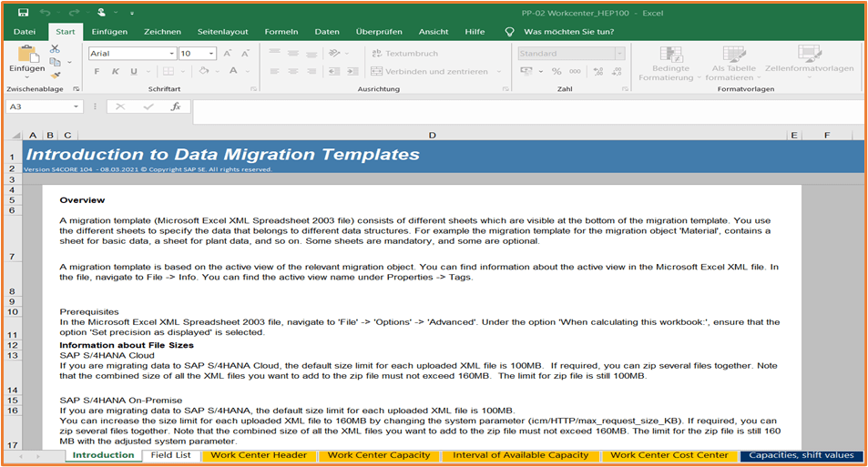Screen dimensions: 868x467
Task: Open the Arial font name dropdown
Action: point(171,54)
